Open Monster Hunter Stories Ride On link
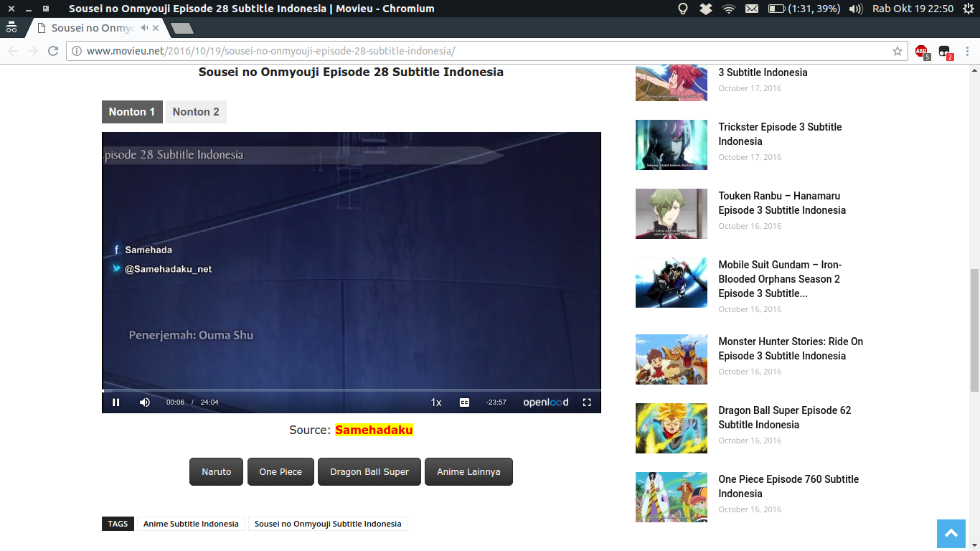 791,349
